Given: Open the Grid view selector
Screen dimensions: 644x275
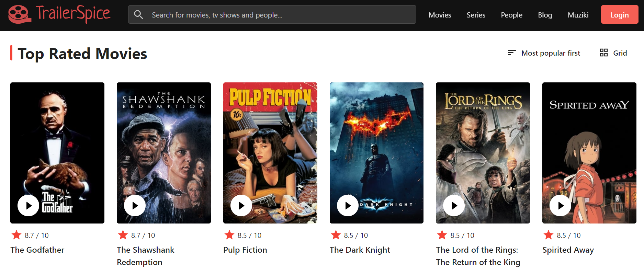Looking at the screenshot, I should (613, 53).
